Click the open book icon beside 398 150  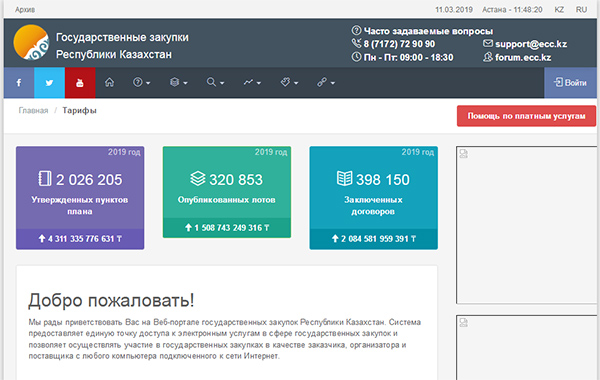click(x=344, y=178)
